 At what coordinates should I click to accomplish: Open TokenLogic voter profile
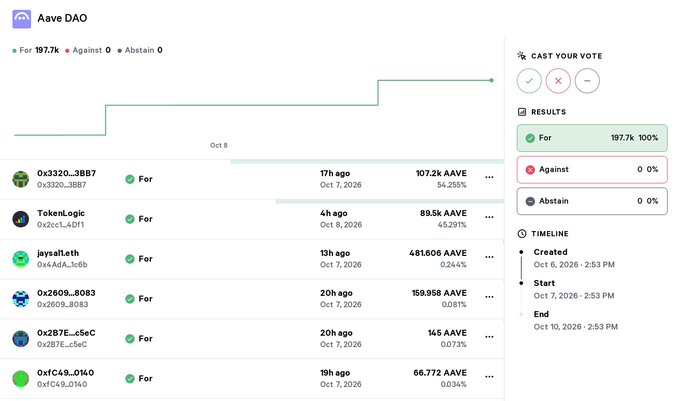click(61, 213)
